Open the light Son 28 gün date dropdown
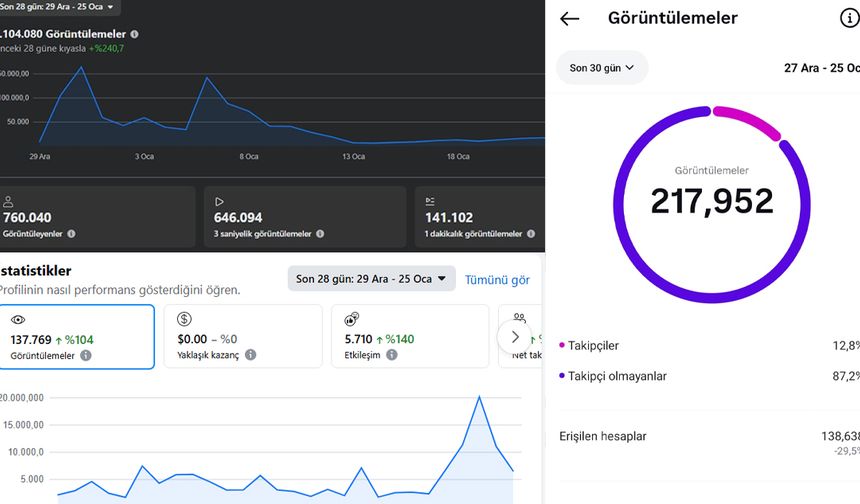This screenshot has width=860, height=504. pos(371,279)
